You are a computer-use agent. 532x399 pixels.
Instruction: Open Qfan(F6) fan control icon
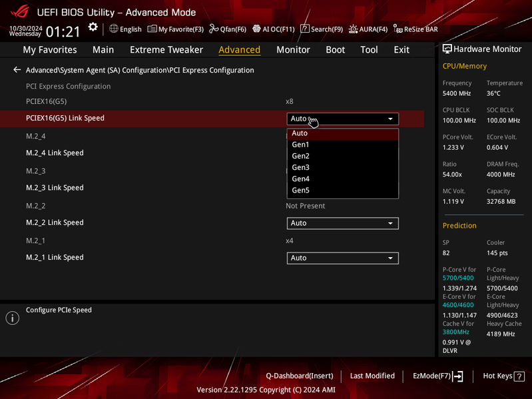[x=214, y=29]
